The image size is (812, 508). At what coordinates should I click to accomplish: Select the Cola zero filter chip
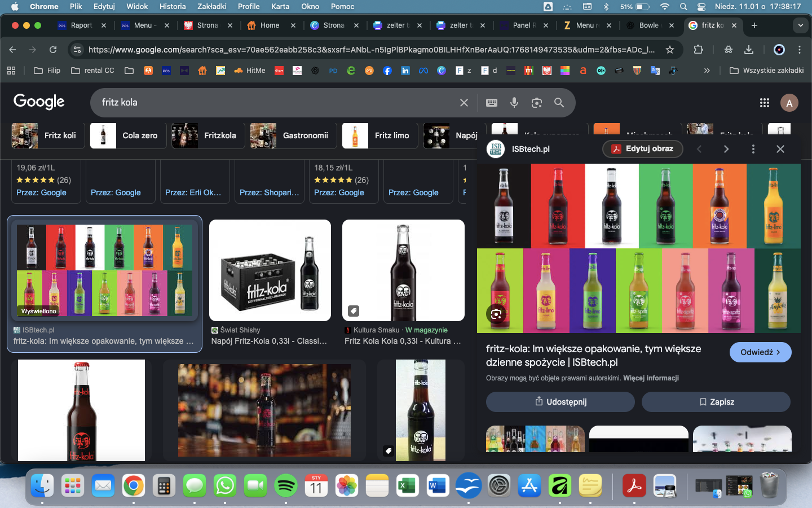coord(128,135)
